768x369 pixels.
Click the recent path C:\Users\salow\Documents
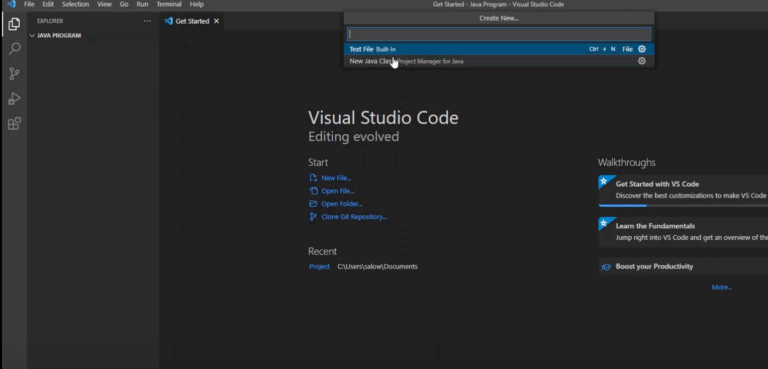[377, 267]
